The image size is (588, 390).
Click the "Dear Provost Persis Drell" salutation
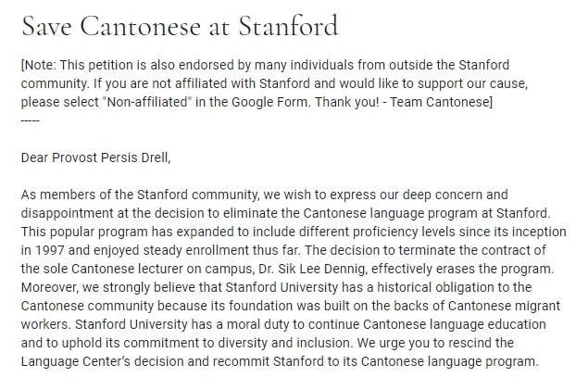click(95, 157)
